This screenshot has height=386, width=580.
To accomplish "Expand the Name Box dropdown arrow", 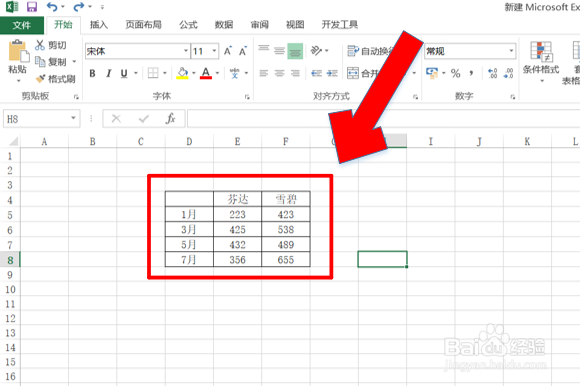I will pos(73,118).
